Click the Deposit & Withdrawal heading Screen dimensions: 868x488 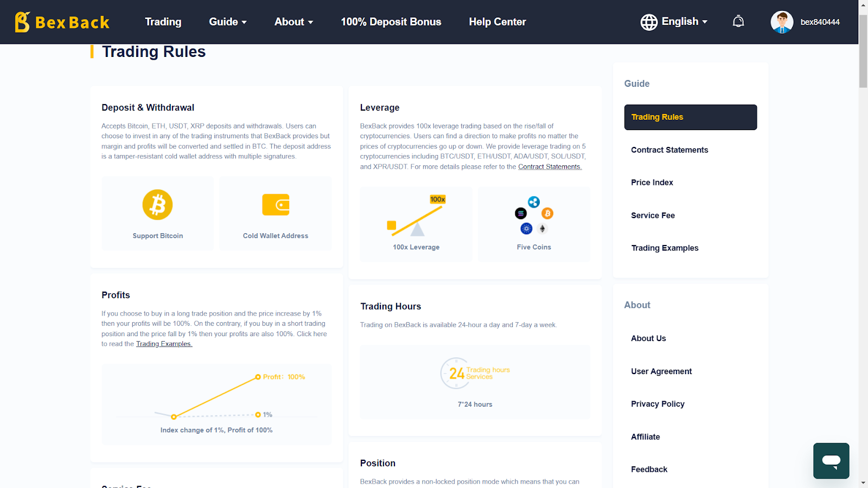click(148, 107)
